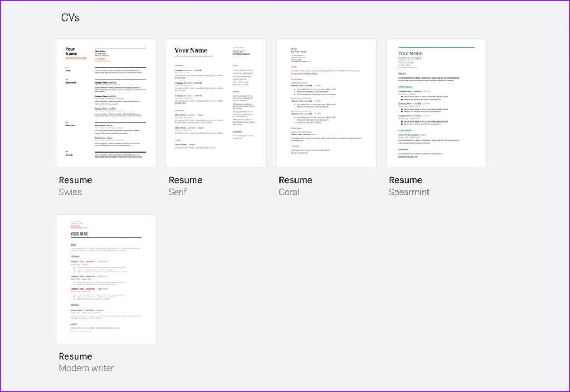Screen dimensions: 570x392
Task: Select the Swiss template label
Action: pos(70,192)
